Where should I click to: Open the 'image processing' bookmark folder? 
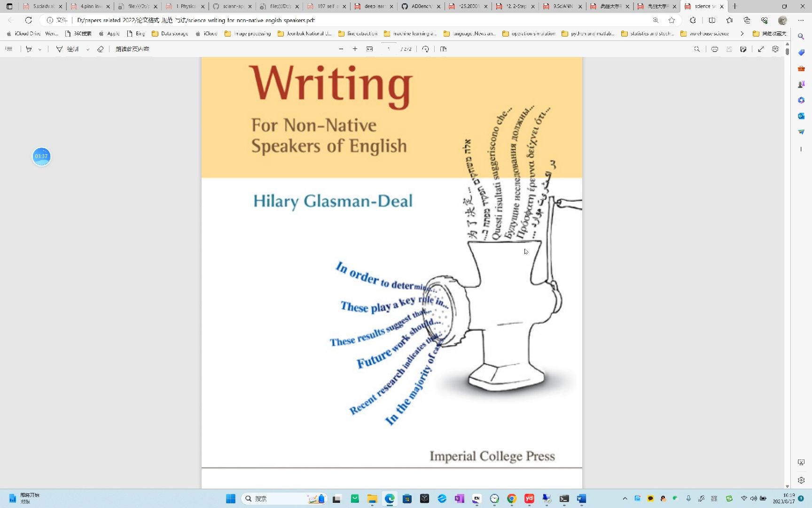[x=248, y=33]
